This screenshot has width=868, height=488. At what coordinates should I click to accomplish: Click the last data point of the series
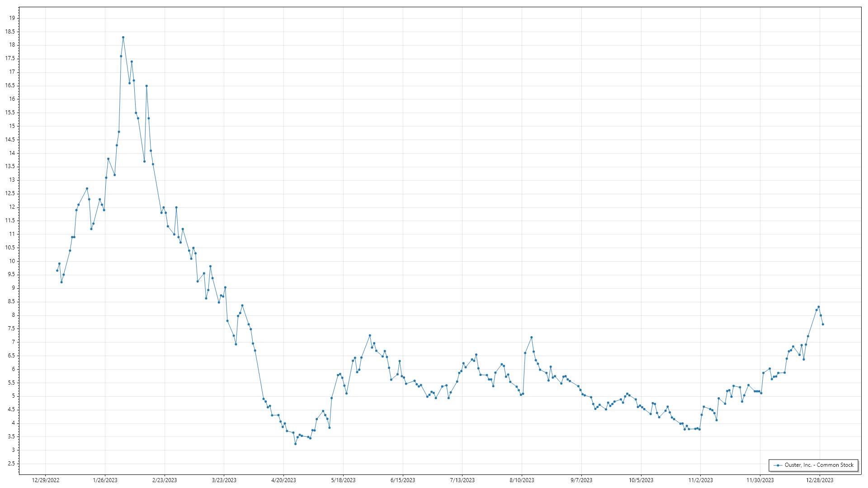point(823,324)
